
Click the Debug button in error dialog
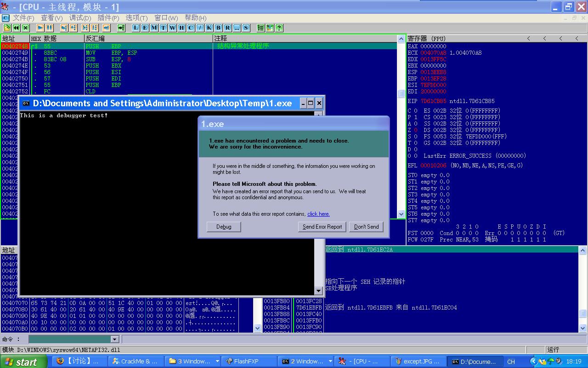[224, 227]
